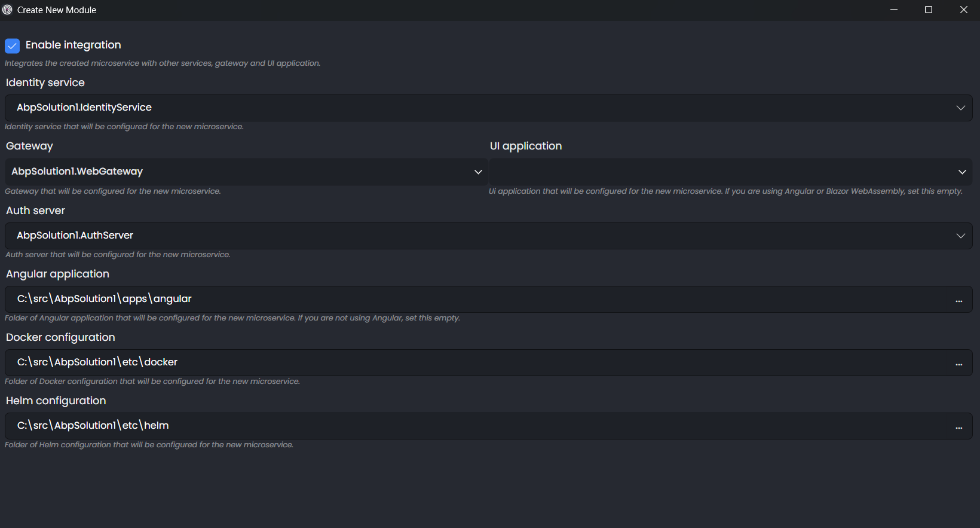
Task: Click the Angular application path field
Action: coord(478,299)
